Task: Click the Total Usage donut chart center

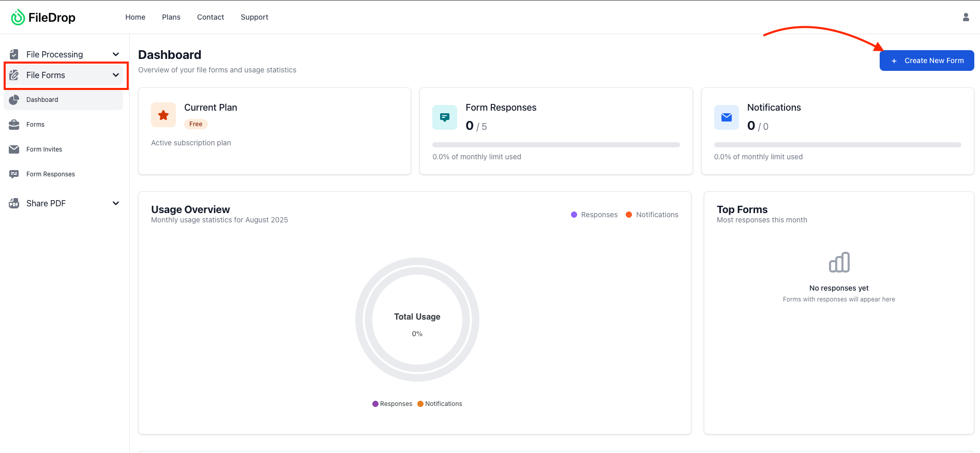Action: 417,320
